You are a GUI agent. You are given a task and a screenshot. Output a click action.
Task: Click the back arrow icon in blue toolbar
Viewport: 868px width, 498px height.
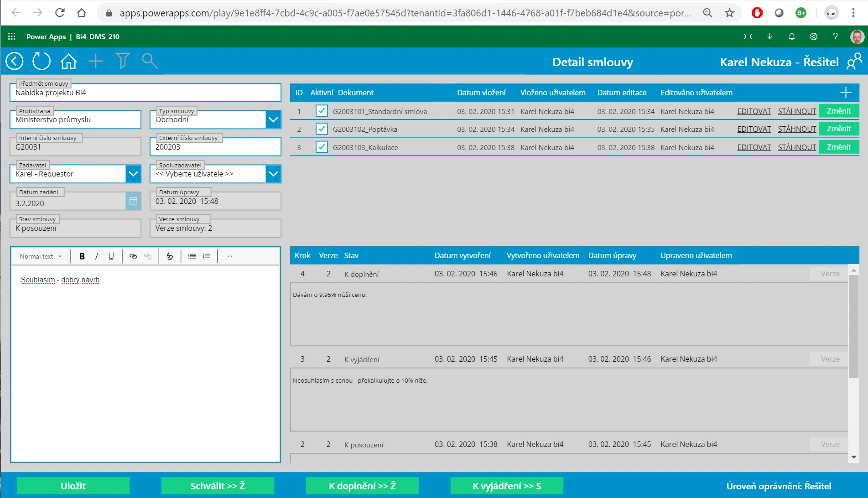15,61
